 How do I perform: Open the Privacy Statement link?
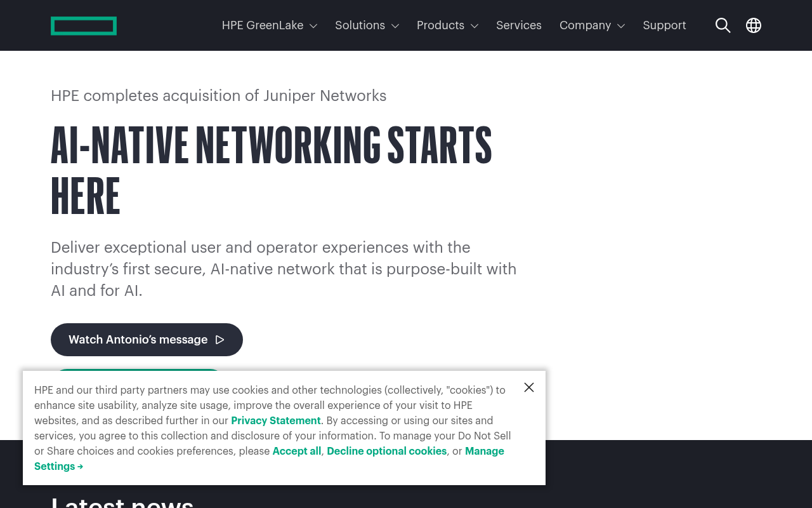(x=276, y=420)
